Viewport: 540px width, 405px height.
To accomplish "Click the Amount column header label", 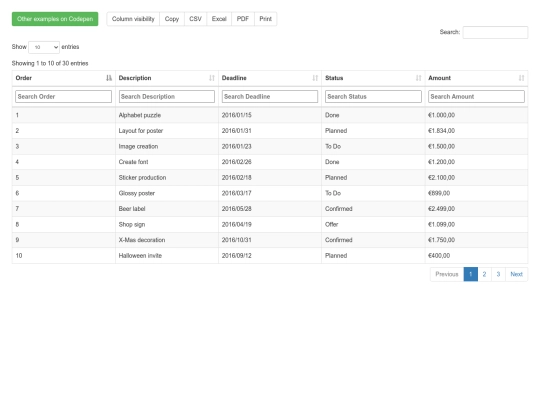I will tap(439, 78).
